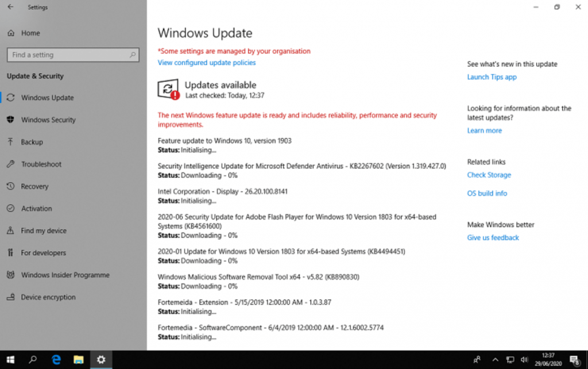
Task: Click the Windows Security shield icon
Action: click(10, 120)
